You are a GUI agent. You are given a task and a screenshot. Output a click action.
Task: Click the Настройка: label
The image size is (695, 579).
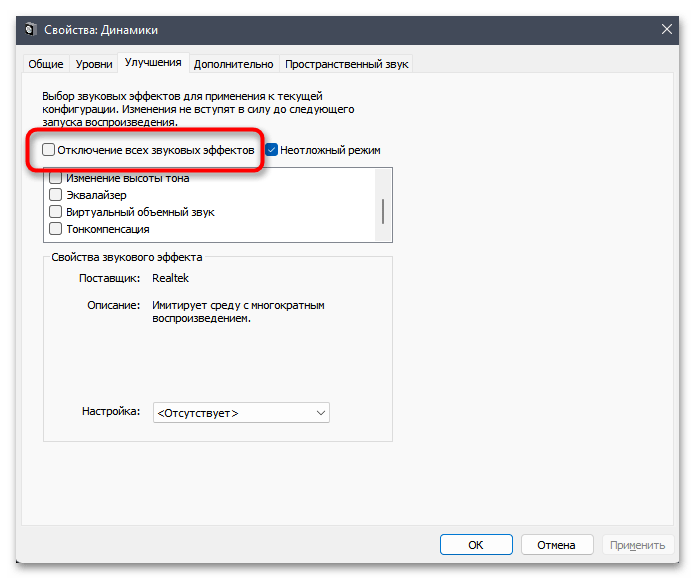point(111,411)
